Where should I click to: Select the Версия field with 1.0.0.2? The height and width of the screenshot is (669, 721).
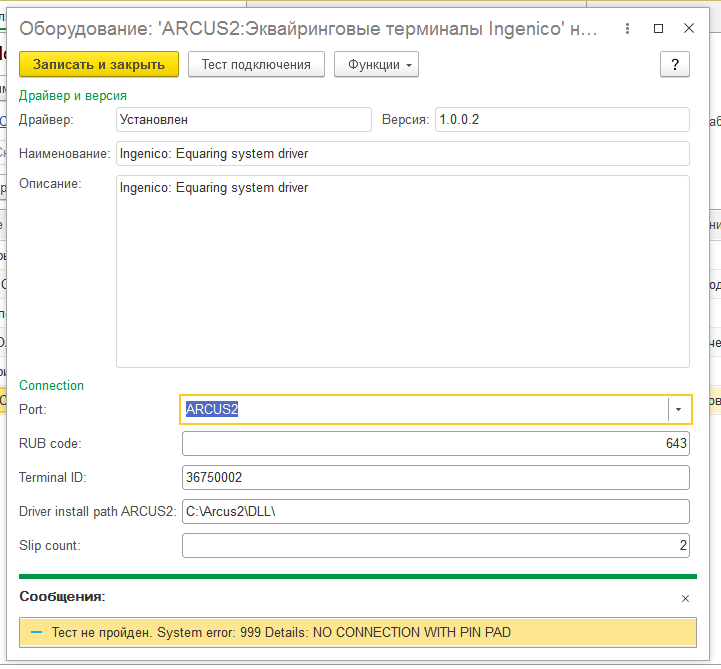pos(562,120)
